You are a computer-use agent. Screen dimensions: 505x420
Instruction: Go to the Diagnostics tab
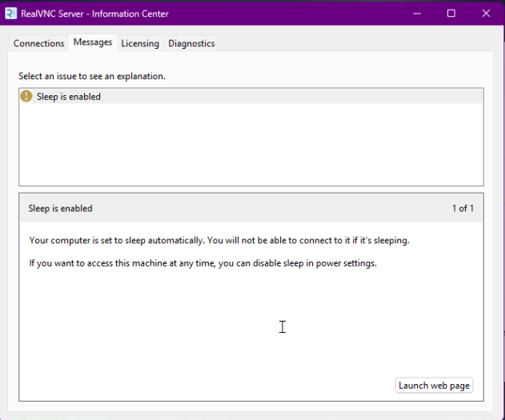(191, 43)
